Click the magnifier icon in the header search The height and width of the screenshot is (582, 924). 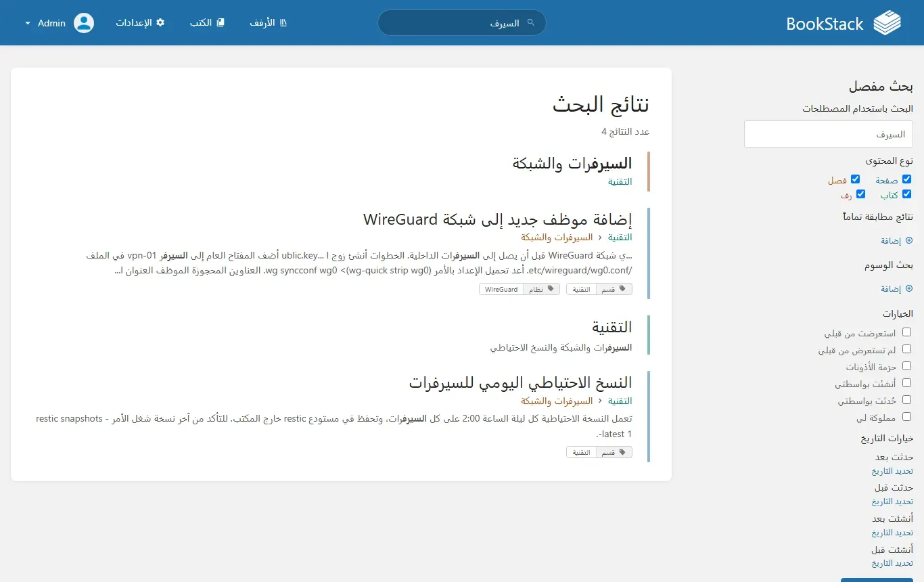click(531, 23)
